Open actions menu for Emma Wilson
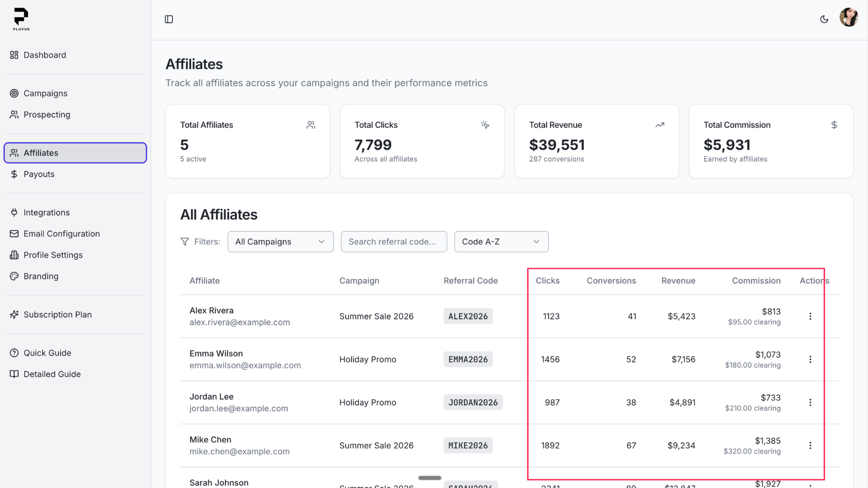The image size is (868, 488). 810,360
